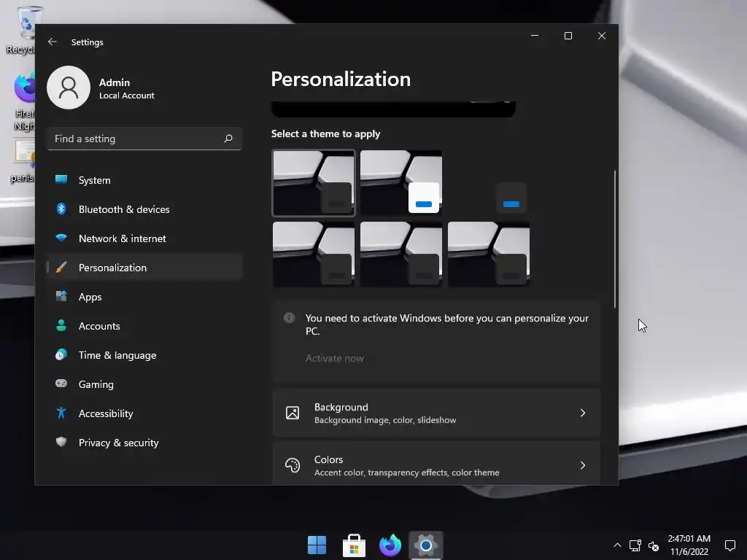Click the Find a setting field
747x560 pixels.
(144, 139)
